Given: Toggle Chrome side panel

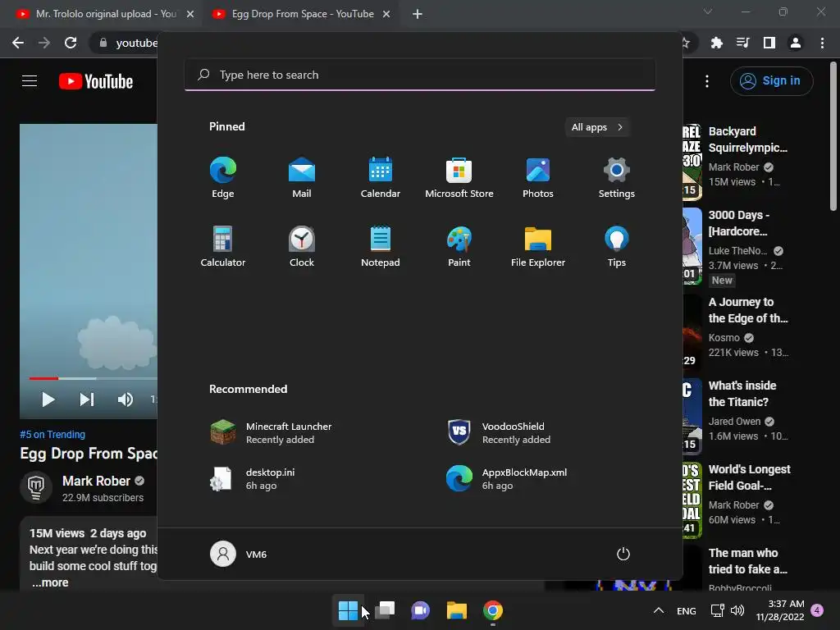Looking at the screenshot, I should (769, 43).
